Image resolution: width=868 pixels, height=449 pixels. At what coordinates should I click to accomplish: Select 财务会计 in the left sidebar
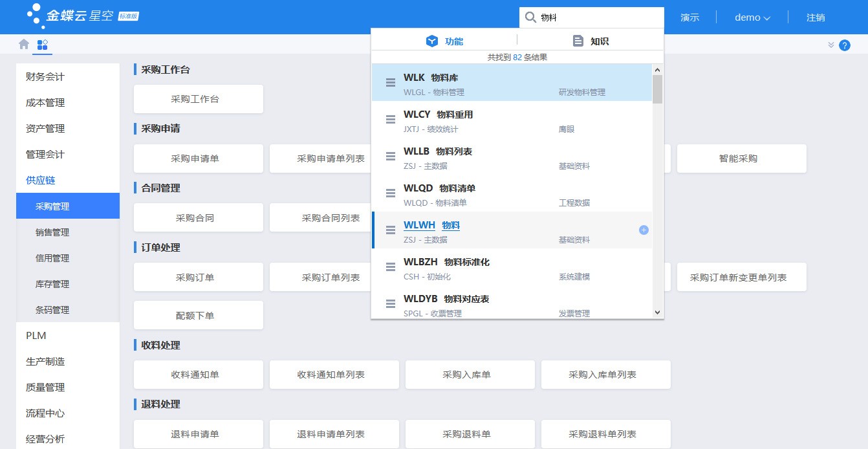point(45,77)
